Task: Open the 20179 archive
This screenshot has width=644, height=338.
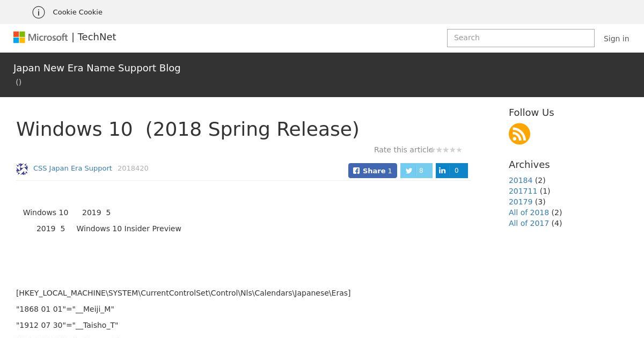Action: pos(521,202)
